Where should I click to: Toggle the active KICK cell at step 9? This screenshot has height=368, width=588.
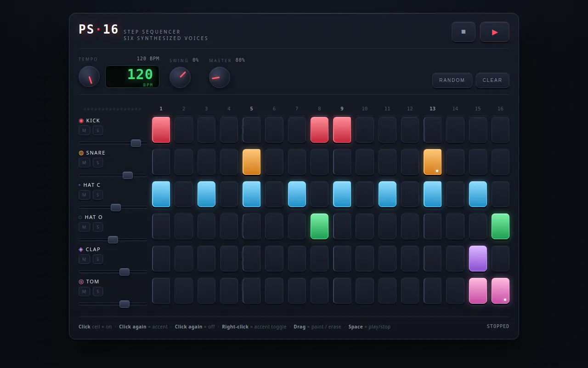coord(342,130)
